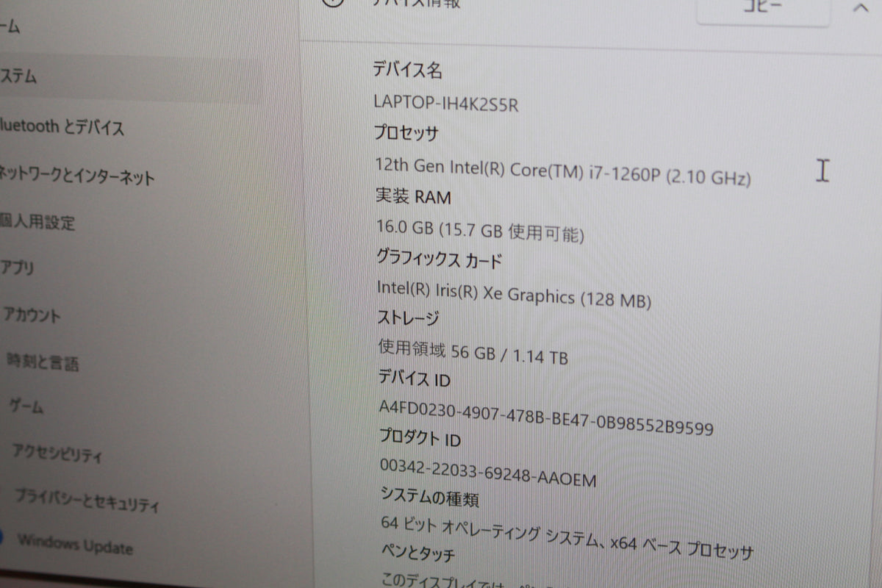882x588 pixels.
Task: Click the ペンとタッチ label
Action: point(417,553)
